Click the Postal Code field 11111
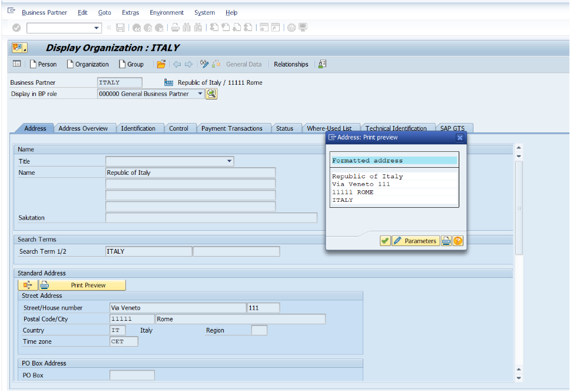The image size is (570, 392). [x=132, y=319]
